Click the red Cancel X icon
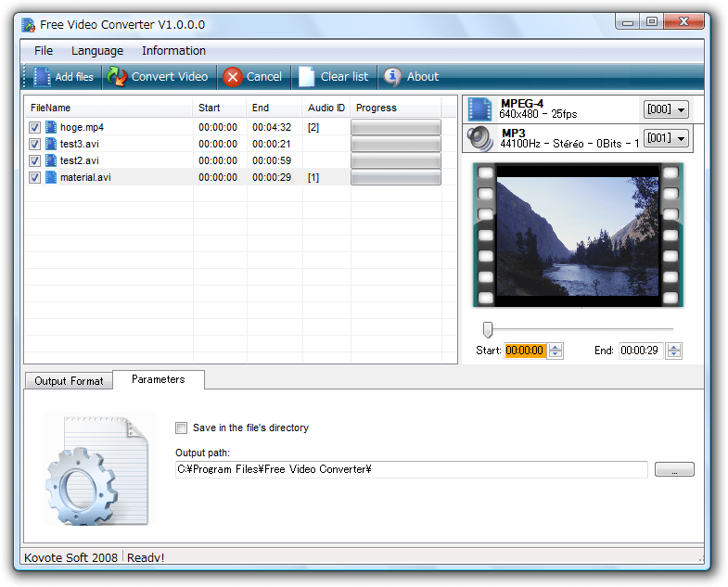 coord(232,77)
